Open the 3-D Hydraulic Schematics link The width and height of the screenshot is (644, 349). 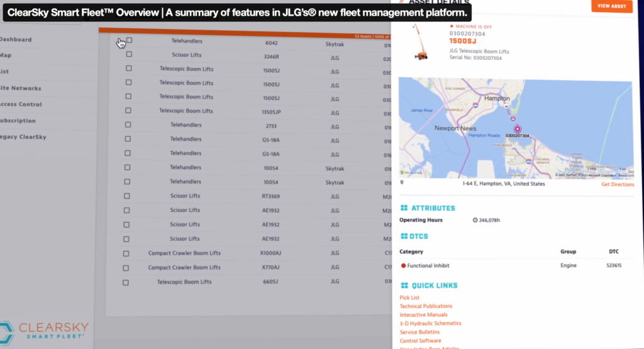(430, 323)
